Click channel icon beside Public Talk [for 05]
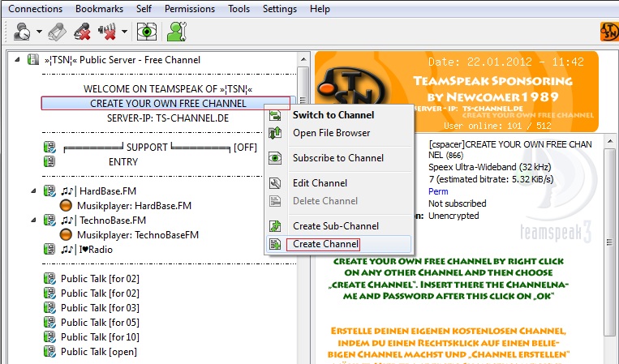This screenshot has height=364, width=619. point(49,322)
